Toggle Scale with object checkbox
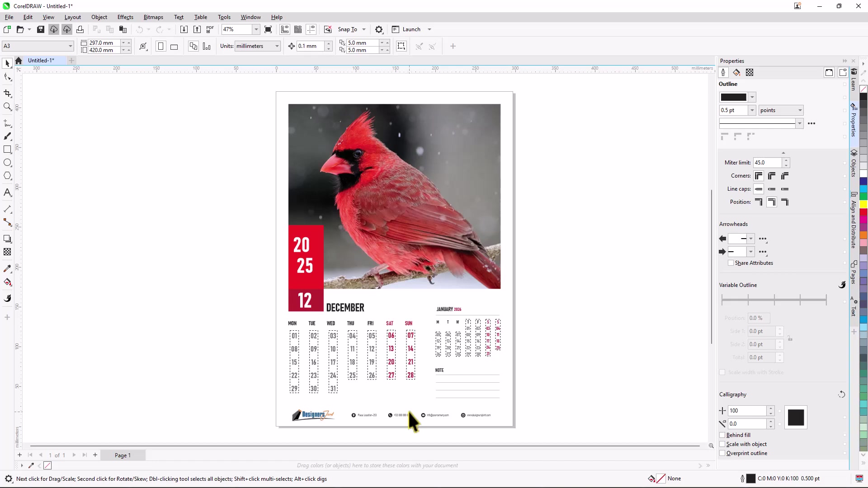 pyautogui.click(x=722, y=444)
